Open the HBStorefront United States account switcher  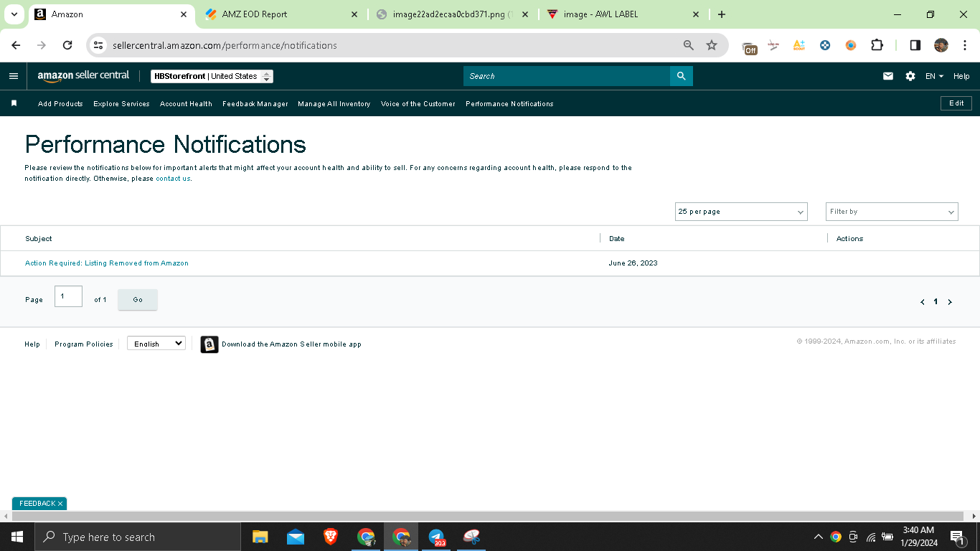tap(212, 76)
